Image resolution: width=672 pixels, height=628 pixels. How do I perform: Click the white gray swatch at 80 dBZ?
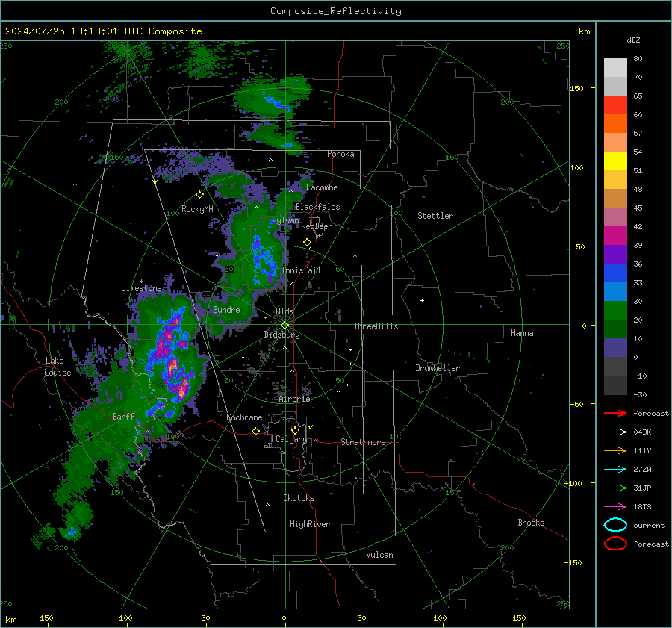coord(615,68)
